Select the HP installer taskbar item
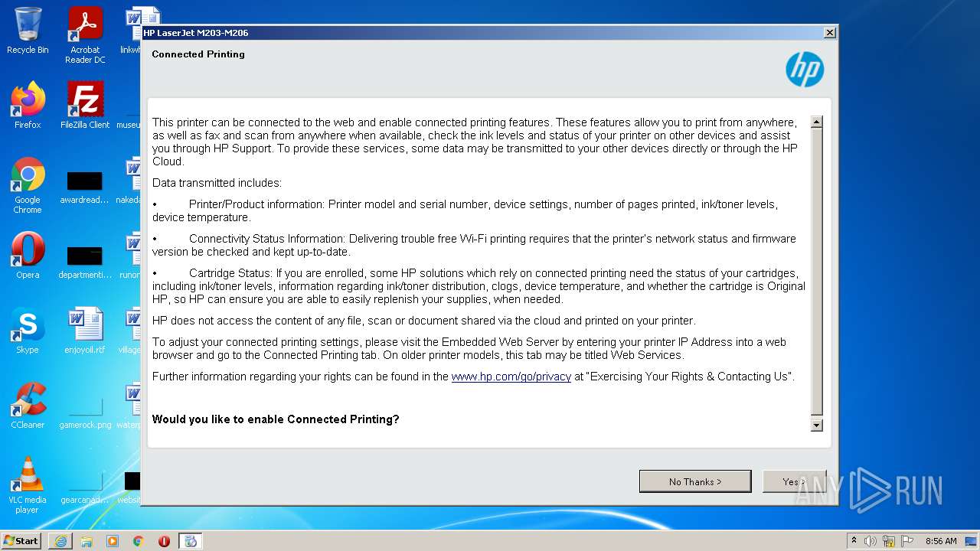Viewport: 980px width, 551px height. (191, 541)
